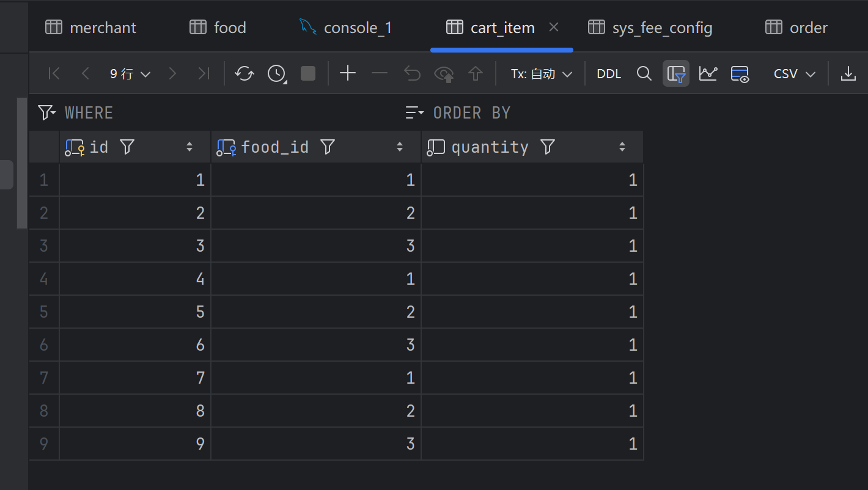Open the clock auto-refresh icon
The image size is (868, 490).
coord(277,74)
